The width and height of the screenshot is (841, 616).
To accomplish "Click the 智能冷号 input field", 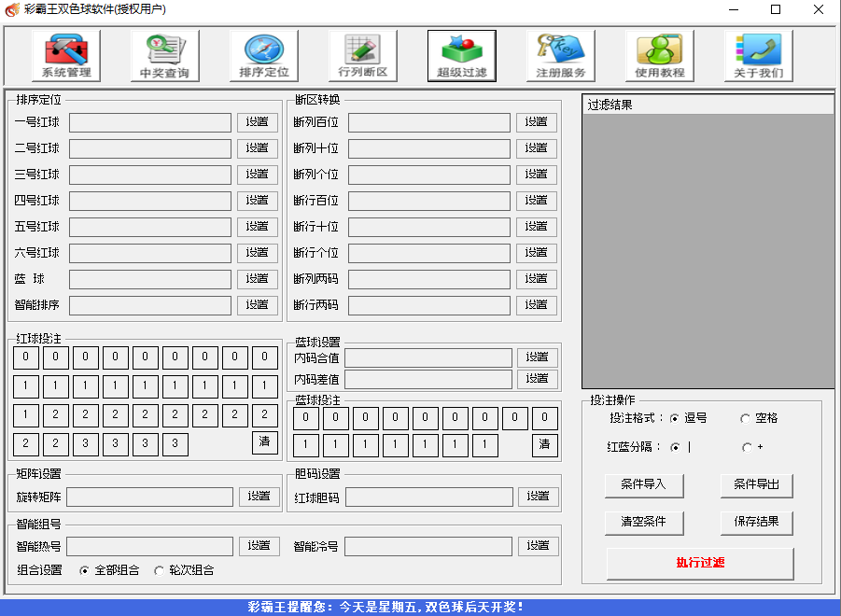I will point(428,547).
